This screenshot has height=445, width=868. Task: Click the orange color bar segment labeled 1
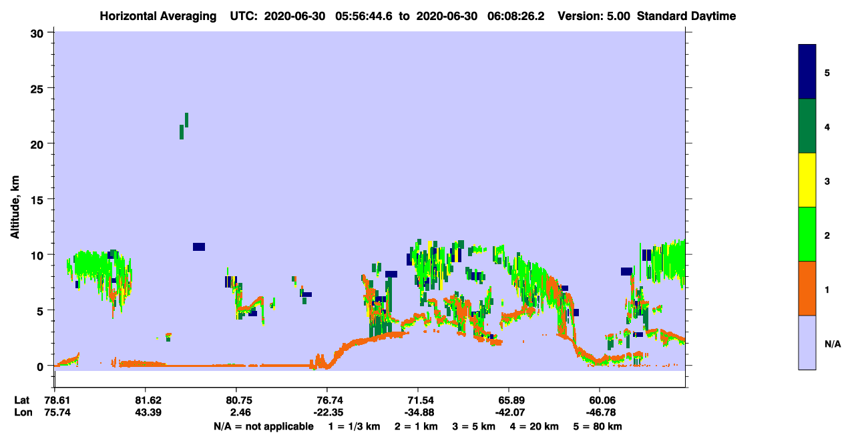(x=807, y=288)
